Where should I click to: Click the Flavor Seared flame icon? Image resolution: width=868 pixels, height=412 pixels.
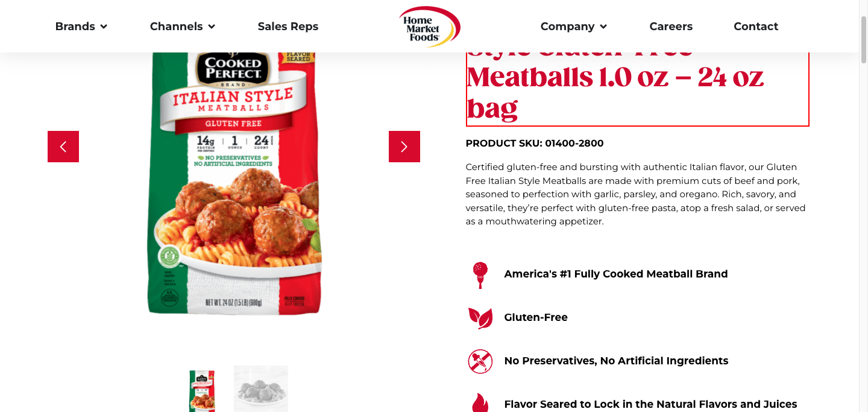(480, 403)
